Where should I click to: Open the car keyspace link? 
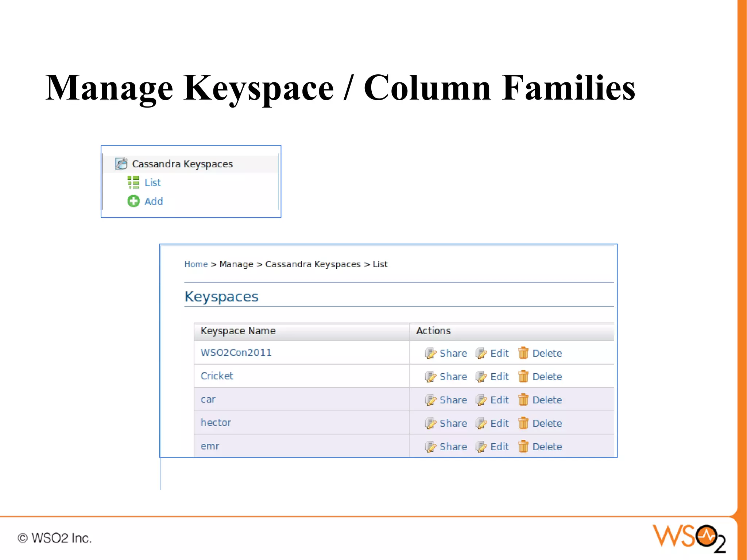coord(208,400)
